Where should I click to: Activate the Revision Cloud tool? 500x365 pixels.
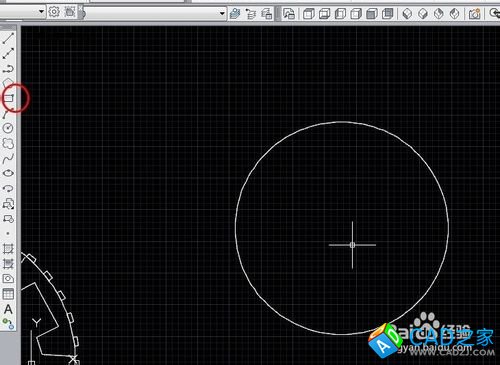pos(8,143)
